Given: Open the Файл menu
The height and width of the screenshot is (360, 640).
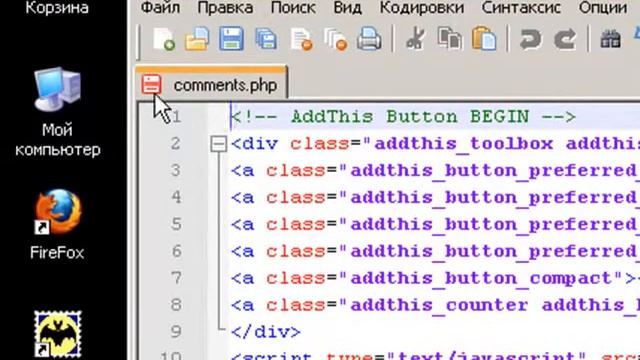Looking at the screenshot, I should (x=160, y=7).
